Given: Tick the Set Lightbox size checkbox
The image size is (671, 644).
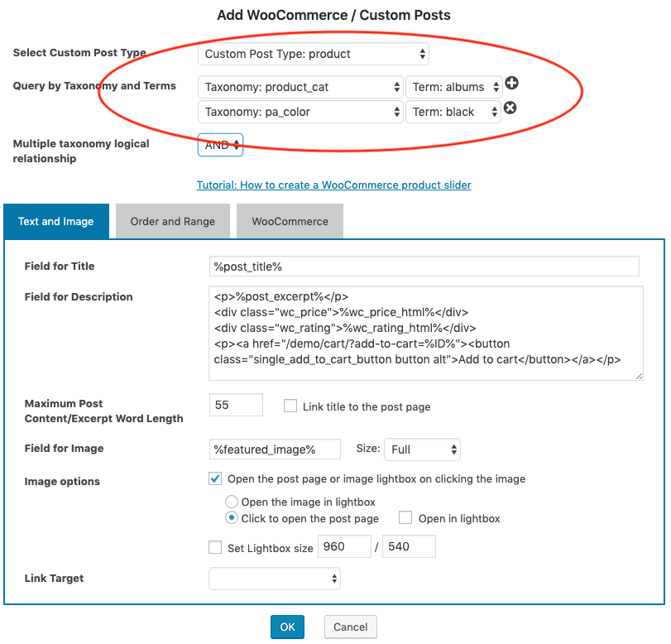Looking at the screenshot, I should pos(215,547).
